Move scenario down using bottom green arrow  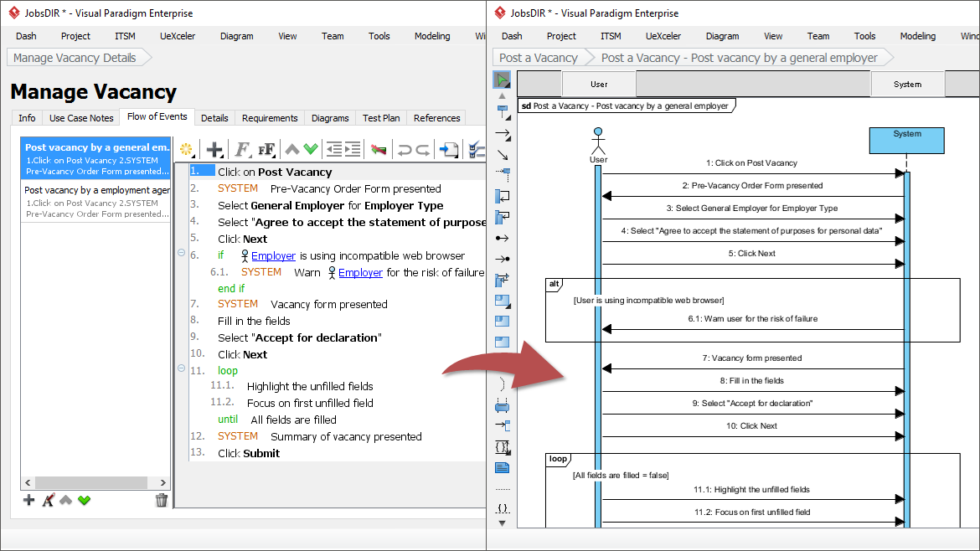85,500
